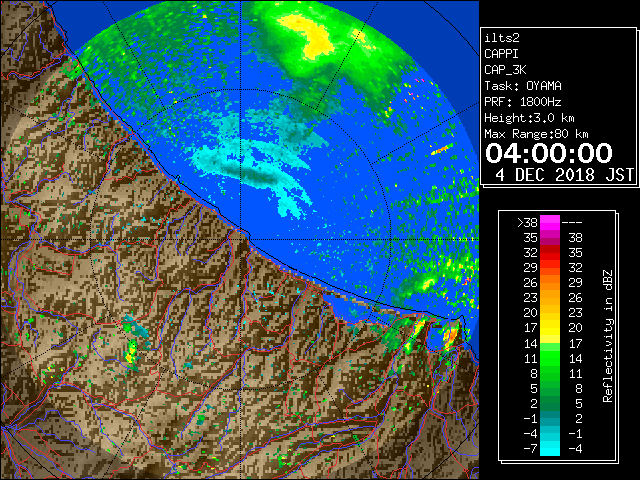Select the orange swatch beside 26
640x480 pixels.
[x=550, y=283]
